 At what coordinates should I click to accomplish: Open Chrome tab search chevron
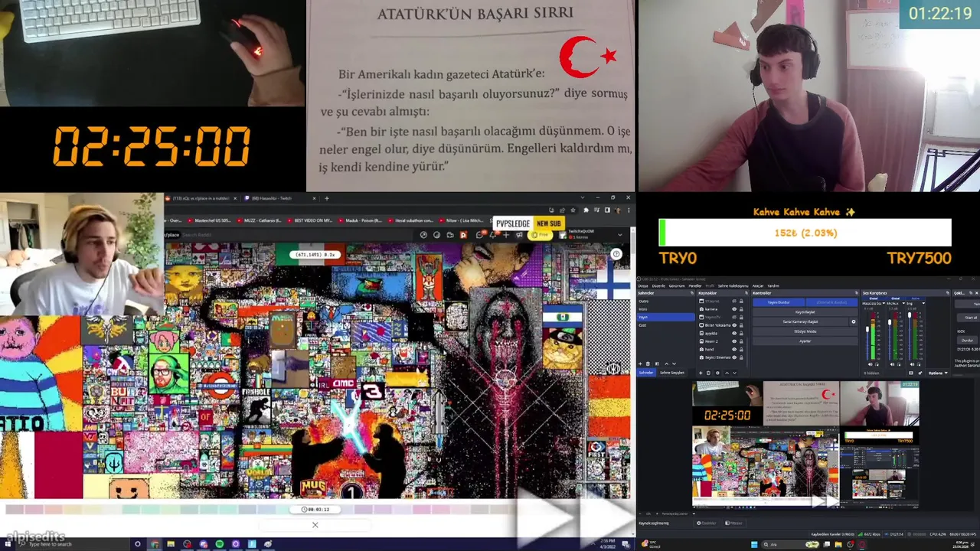[x=583, y=197]
